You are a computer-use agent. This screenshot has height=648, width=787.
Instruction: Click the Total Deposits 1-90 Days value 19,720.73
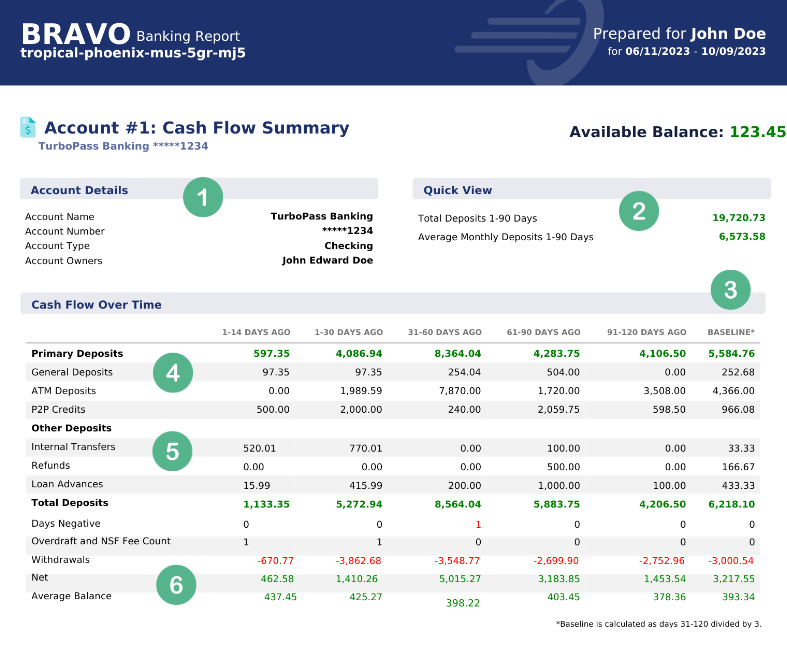(738, 217)
